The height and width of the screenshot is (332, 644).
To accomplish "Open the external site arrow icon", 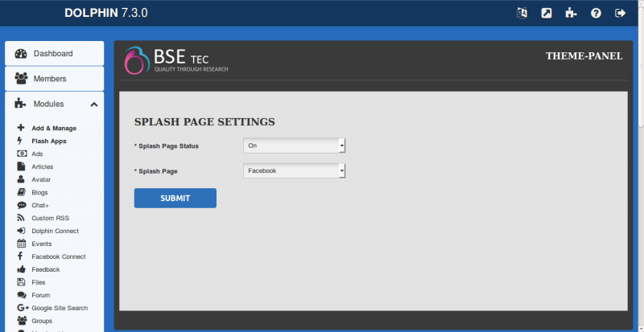I will tap(547, 13).
